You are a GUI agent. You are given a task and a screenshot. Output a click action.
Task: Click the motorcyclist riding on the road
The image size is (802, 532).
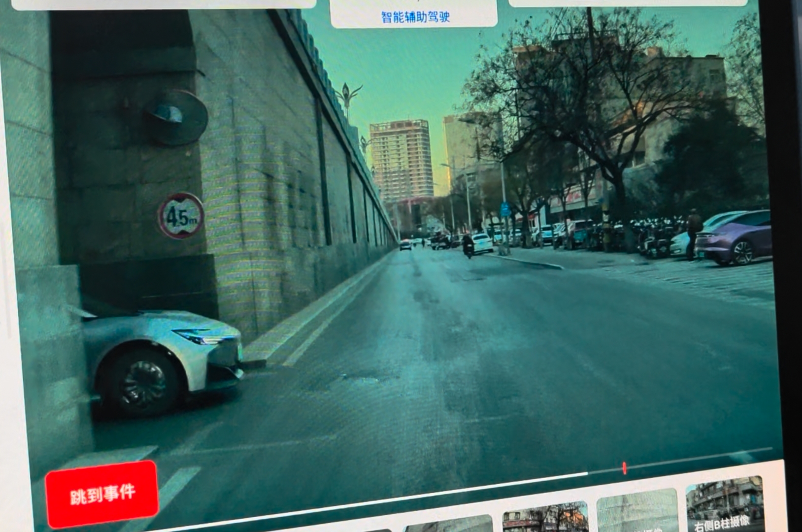point(468,245)
